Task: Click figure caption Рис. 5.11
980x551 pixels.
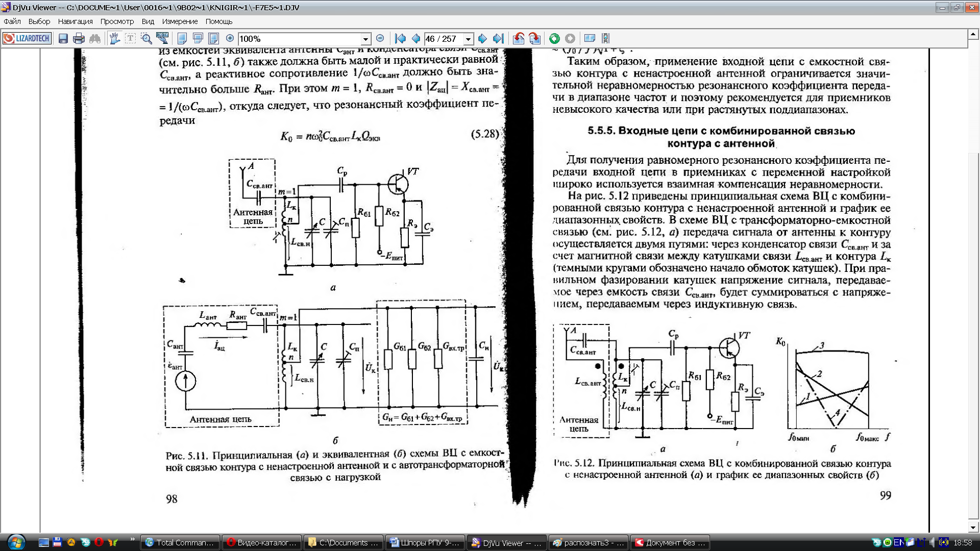Action: [335, 466]
